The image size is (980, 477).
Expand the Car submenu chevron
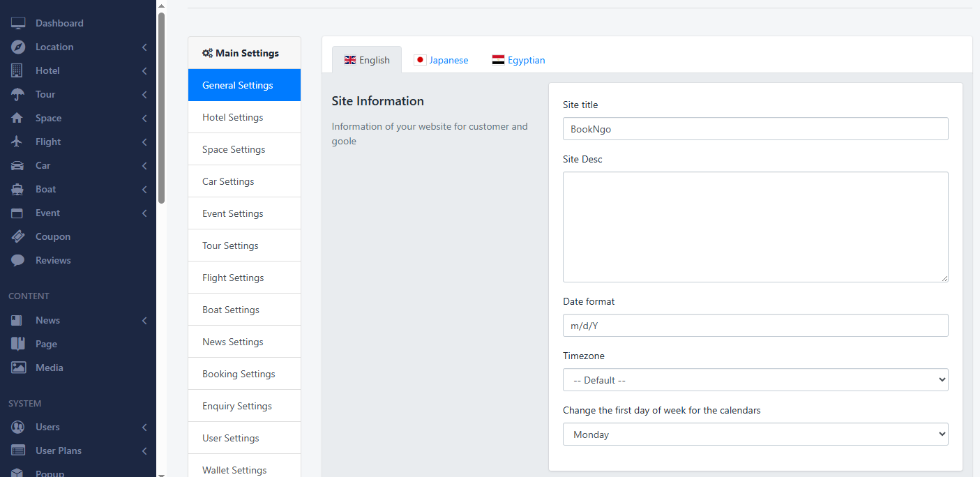[x=144, y=166]
